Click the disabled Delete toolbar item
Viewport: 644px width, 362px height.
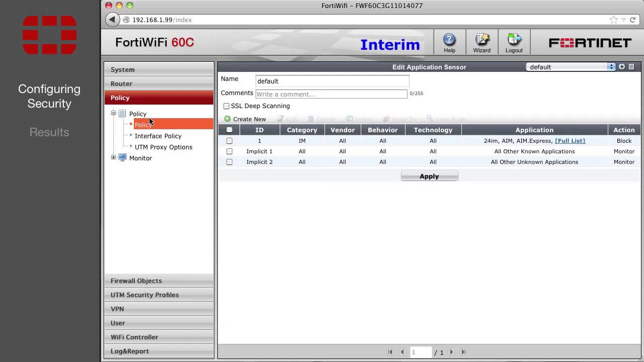click(x=321, y=119)
